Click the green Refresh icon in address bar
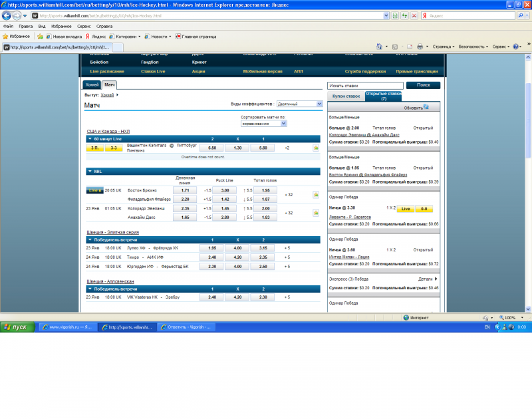Viewport: 532px width, 419px height. click(x=404, y=15)
